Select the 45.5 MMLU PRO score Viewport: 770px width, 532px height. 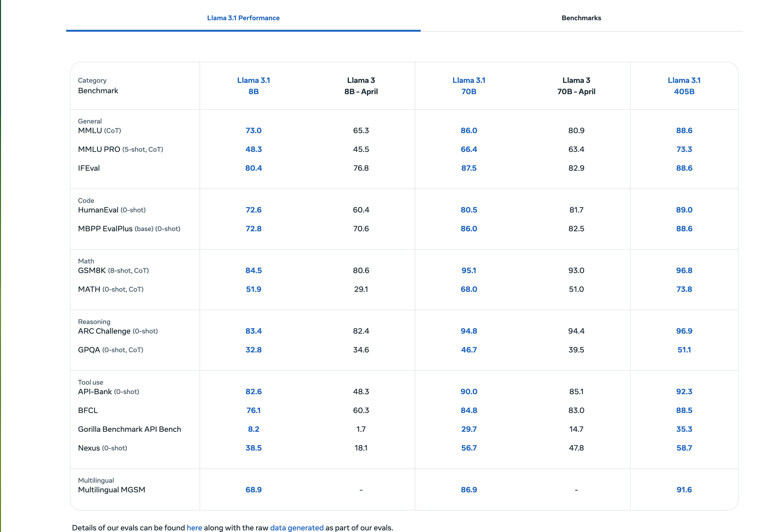(x=361, y=149)
